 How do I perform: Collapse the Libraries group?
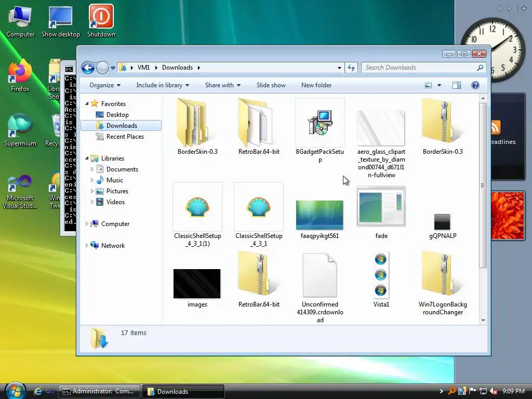pos(87,158)
